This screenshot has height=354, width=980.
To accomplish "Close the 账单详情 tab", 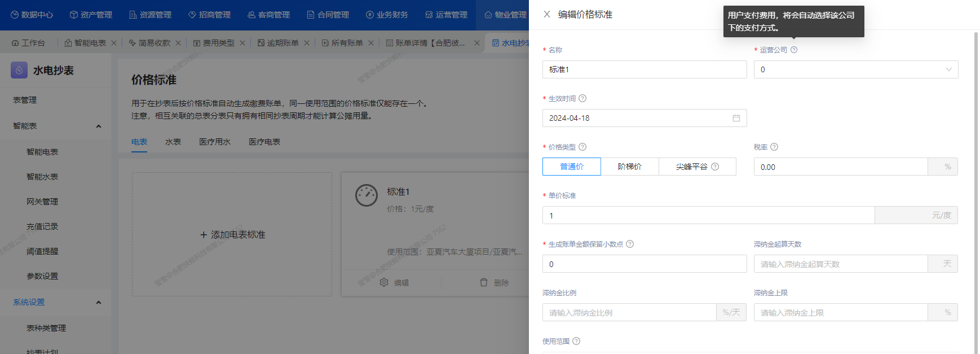I will coord(477,43).
